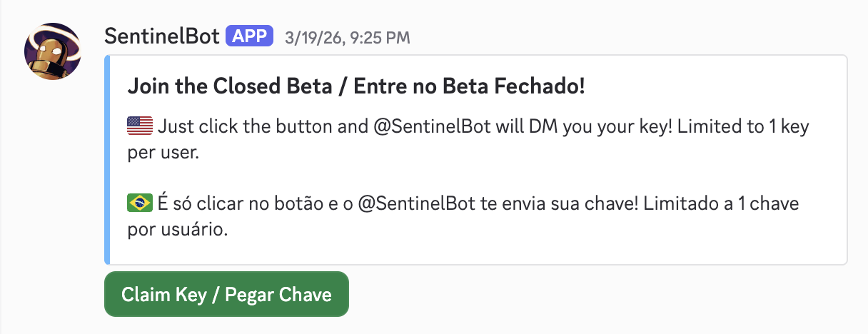Click the "por usuário." line in the embed
The image size is (868, 334).
pyautogui.click(x=177, y=230)
